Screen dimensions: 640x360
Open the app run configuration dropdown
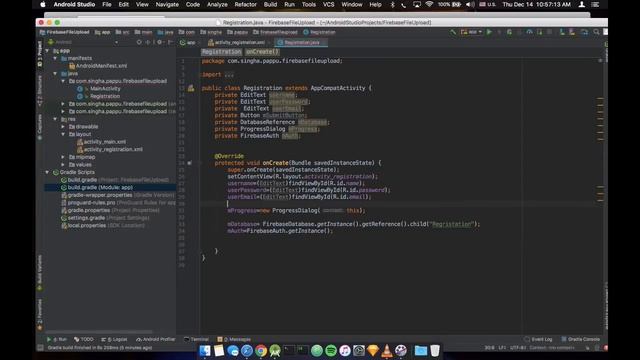(x=472, y=32)
